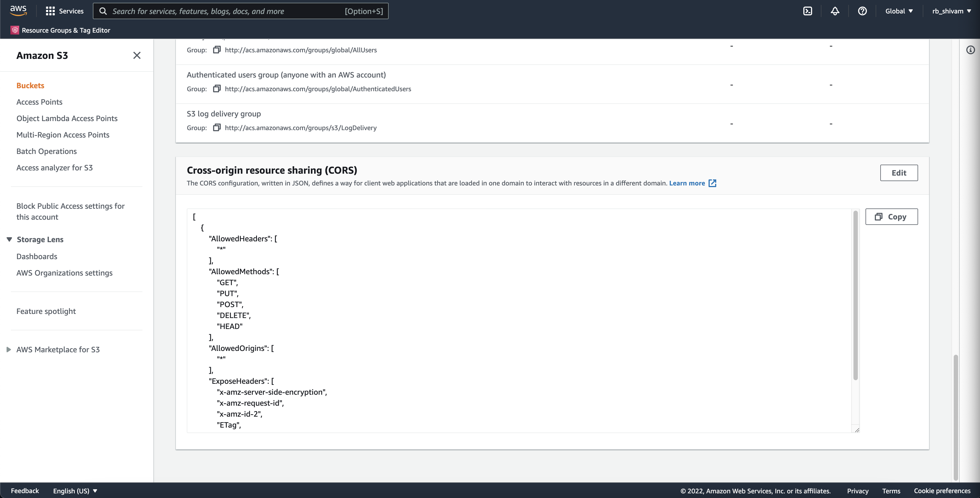The width and height of the screenshot is (980, 498).
Task: Click the AWS logo home icon
Action: [18, 11]
